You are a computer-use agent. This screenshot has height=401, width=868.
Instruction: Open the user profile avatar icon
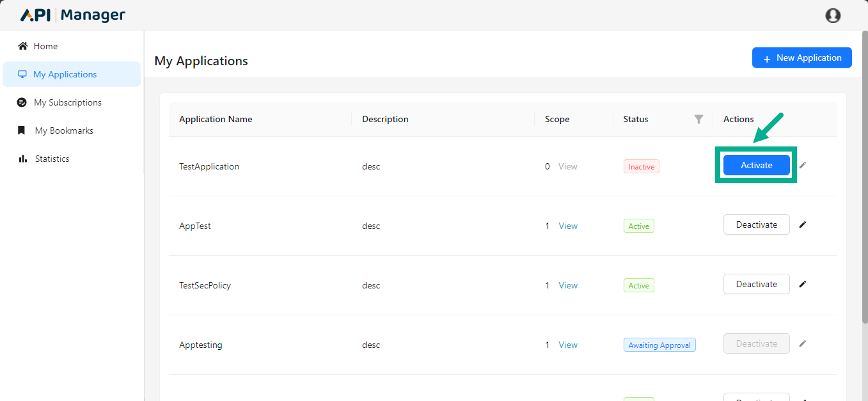click(833, 15)
